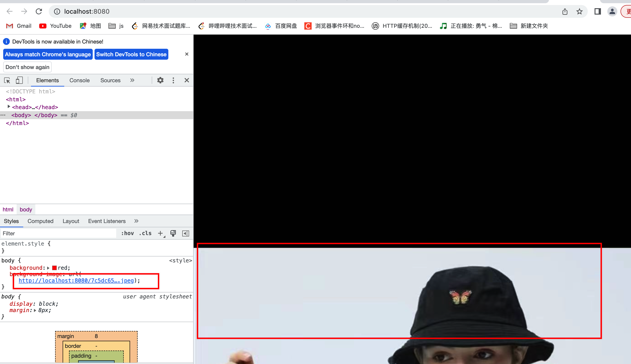Switch to the Computed pane tab
This screenshot has height=364, width=631.
41,221
